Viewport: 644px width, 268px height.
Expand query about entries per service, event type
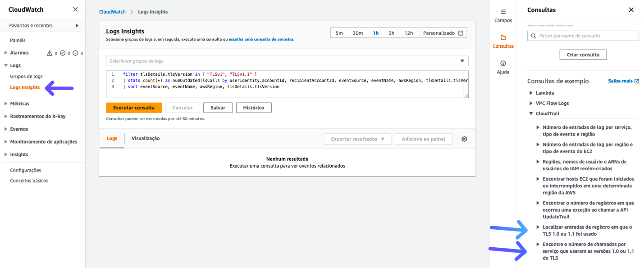[x=538, y=127]
